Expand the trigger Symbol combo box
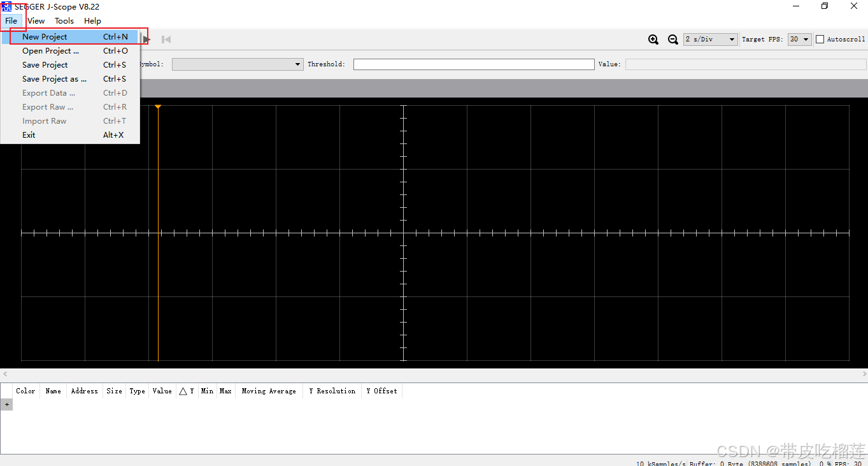 coord(238,64)
